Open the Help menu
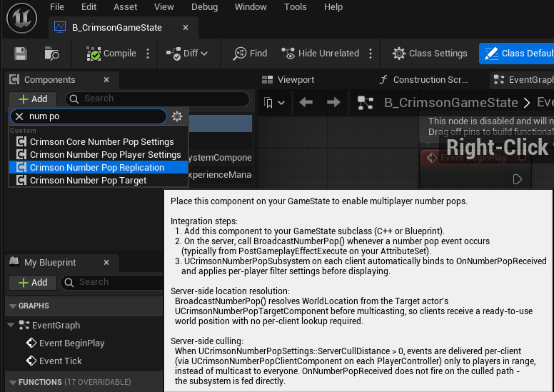Image resolution: width=554 pixels, height=392 pixels. [x=333, y=6]
